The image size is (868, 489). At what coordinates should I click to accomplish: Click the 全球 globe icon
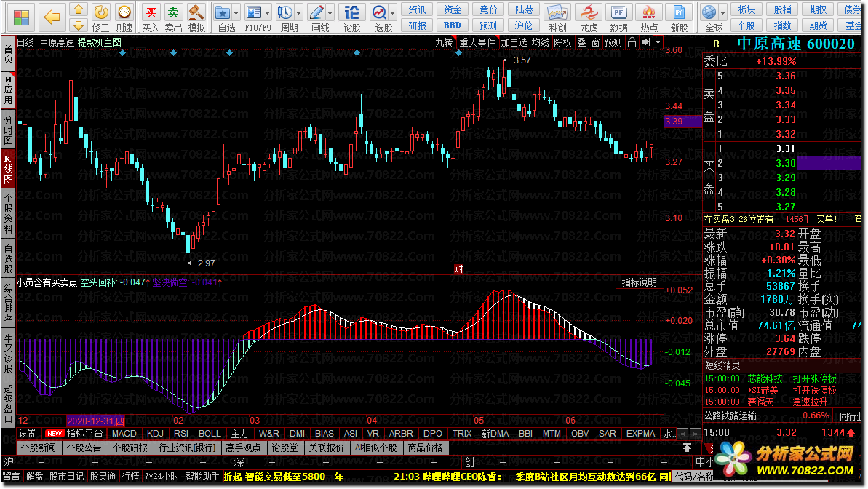pos(709,12)
